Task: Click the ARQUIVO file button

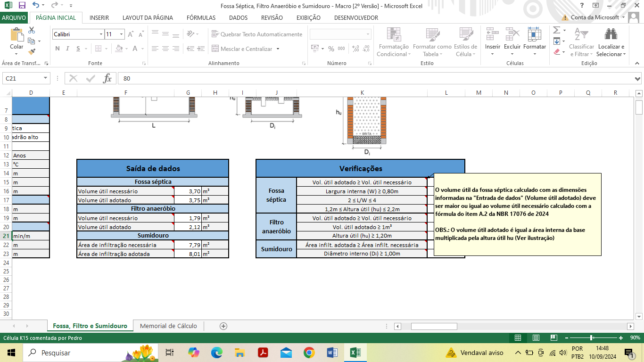Action: 14,18
